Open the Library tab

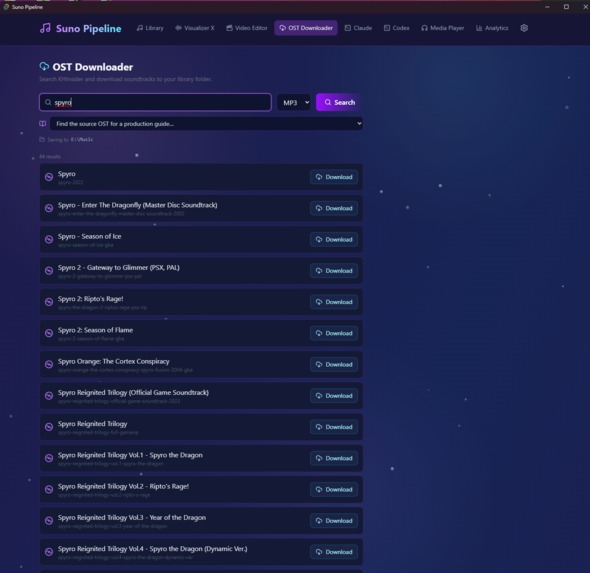point(150,28)
